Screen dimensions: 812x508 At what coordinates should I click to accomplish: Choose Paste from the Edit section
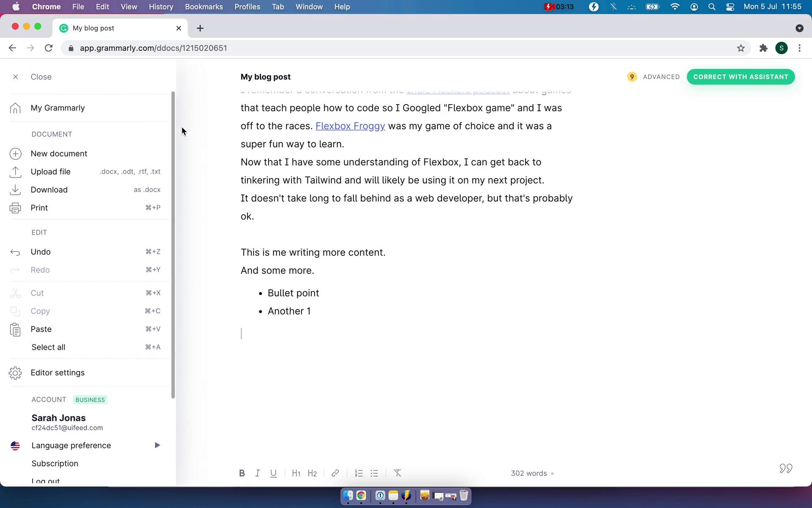41,329
